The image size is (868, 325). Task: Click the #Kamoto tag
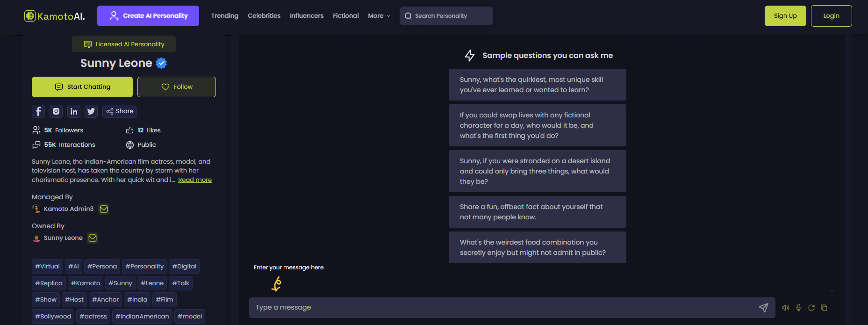pyautogui.click(x=86, y=283)
